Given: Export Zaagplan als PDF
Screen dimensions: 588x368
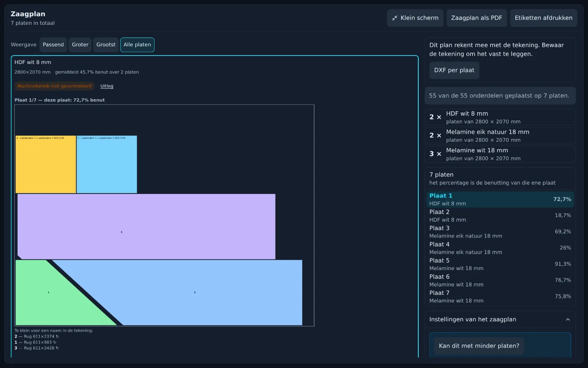Looking at the screenshot, I should 477,18.
